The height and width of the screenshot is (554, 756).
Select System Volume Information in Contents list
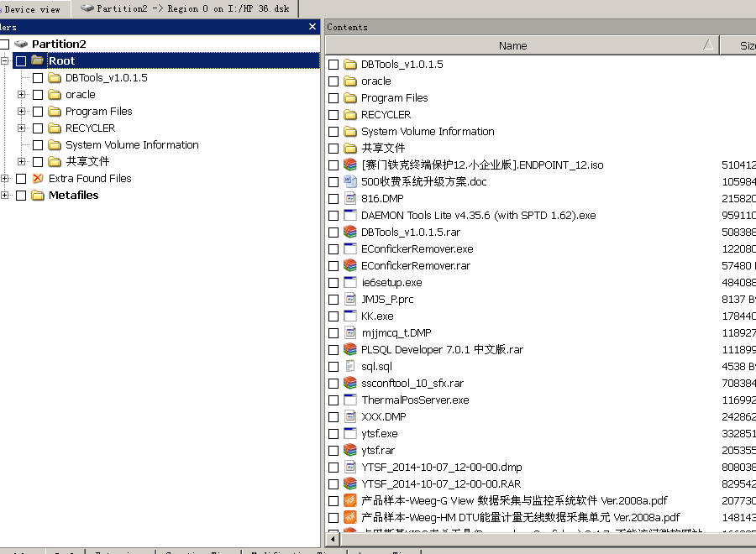[x=428, y=131]
